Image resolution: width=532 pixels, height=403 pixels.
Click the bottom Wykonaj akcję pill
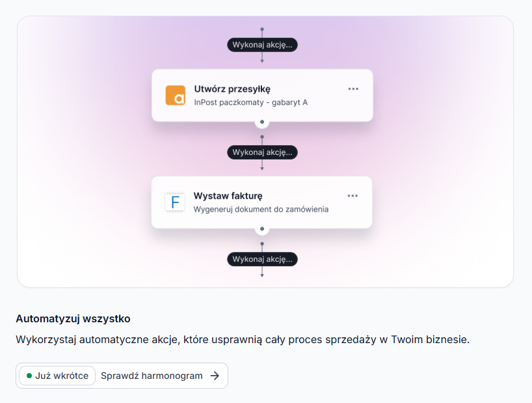(262, 259)
